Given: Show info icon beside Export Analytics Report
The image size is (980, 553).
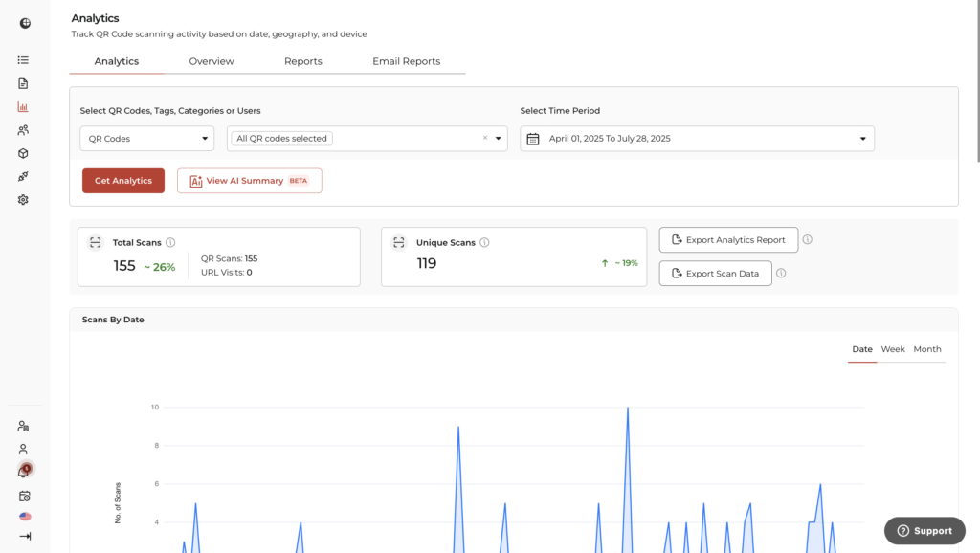Looking at the screenshot, I should tap(808, 239).
